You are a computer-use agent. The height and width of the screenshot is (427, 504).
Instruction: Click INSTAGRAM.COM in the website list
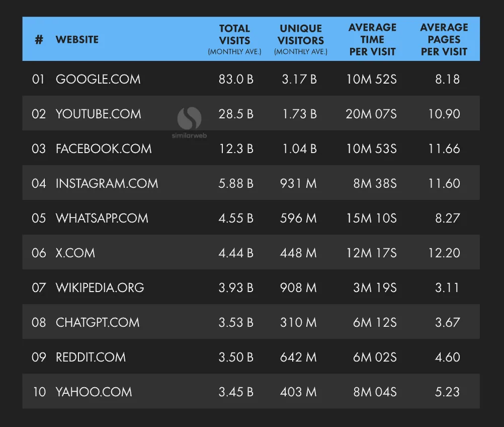[107, 183]
